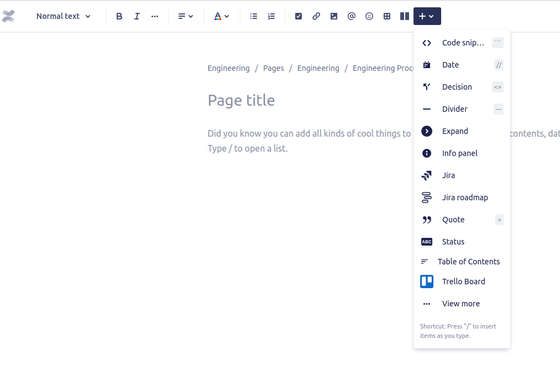Select Decision from insert menu
This screenshot has width=560, height=369.
point(462,87)
